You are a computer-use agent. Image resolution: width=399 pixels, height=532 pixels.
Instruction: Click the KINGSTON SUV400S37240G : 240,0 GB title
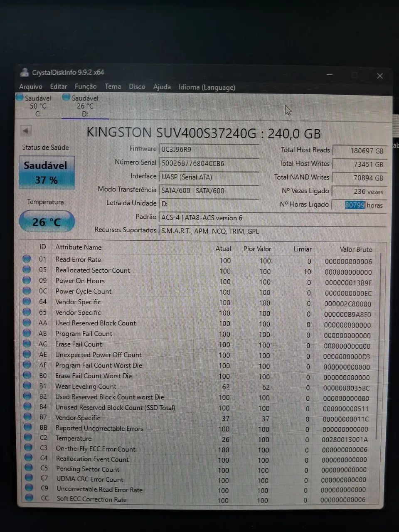(x=204, y=133)
